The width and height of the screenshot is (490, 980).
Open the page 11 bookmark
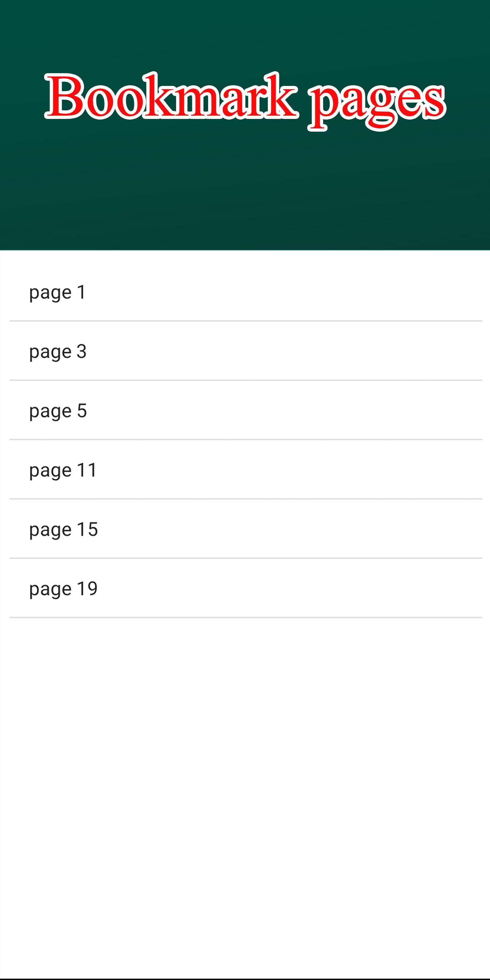tap(245, 469)
